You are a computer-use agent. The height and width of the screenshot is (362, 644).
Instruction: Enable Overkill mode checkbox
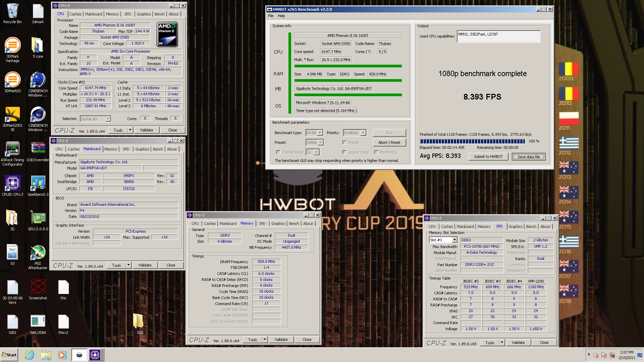(278, 152)
